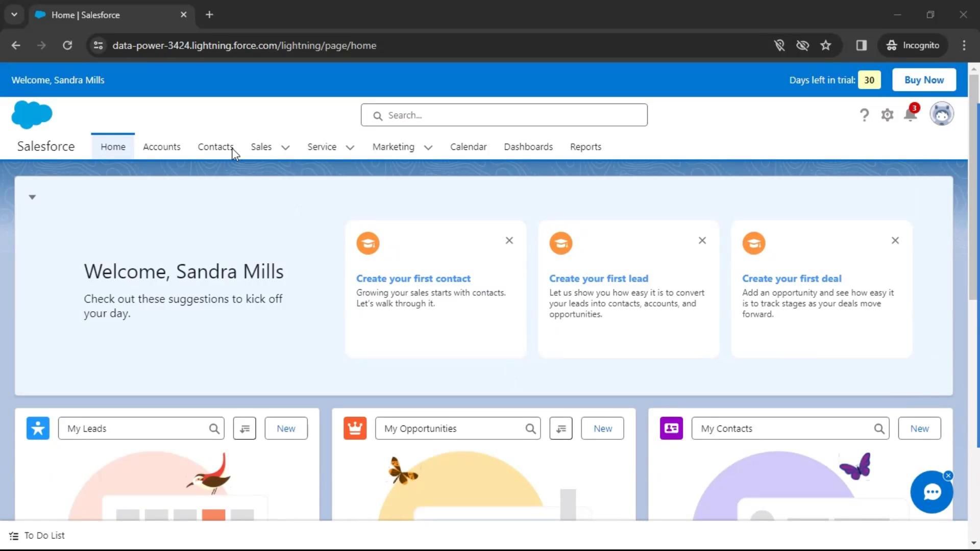Screen dimensions: 980x551
Task: Open the Setup gear icon
Action: pyautogui.click(x=887, y=115)
